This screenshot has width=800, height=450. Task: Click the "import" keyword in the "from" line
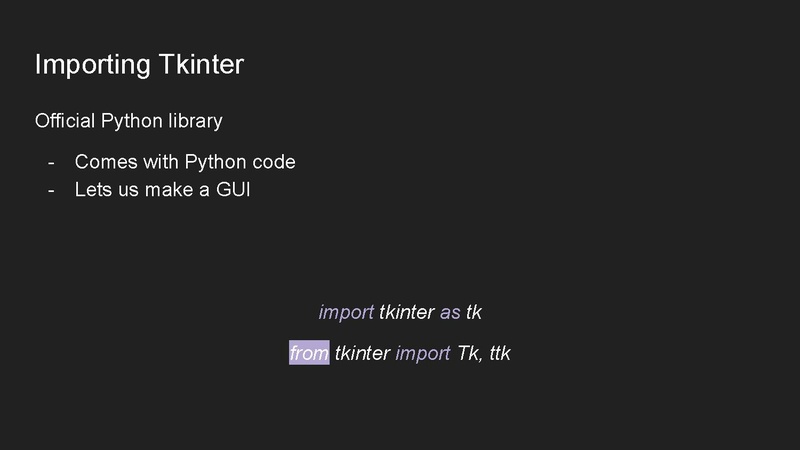coord(423,353)
